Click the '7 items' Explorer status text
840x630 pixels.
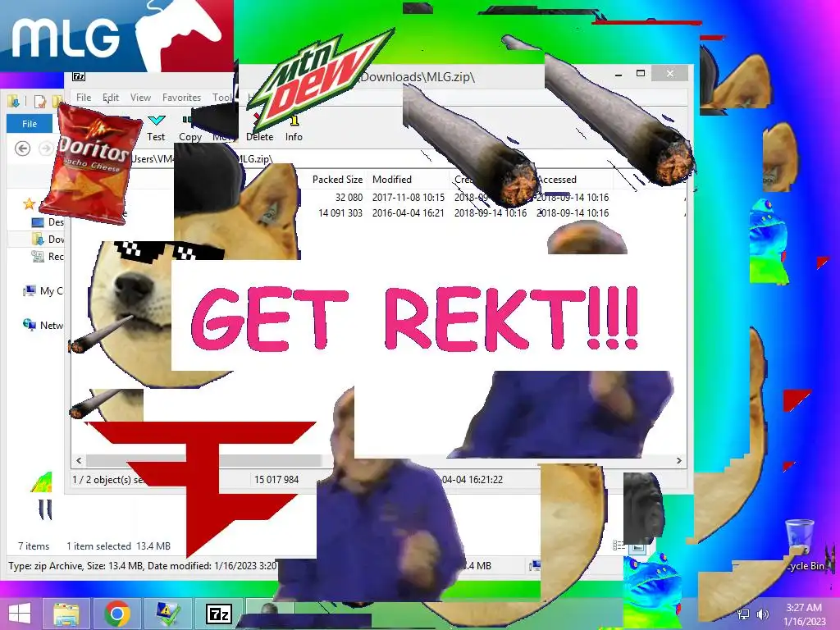tap(33, 546)
